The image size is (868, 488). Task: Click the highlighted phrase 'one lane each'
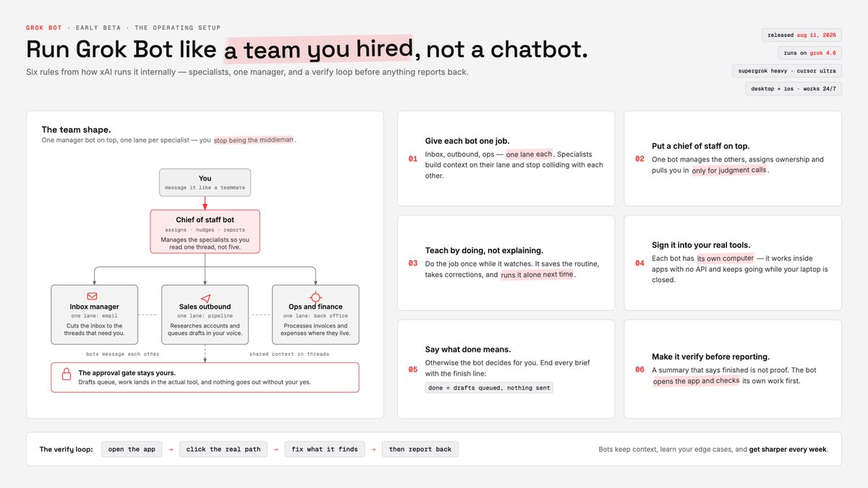529,154
